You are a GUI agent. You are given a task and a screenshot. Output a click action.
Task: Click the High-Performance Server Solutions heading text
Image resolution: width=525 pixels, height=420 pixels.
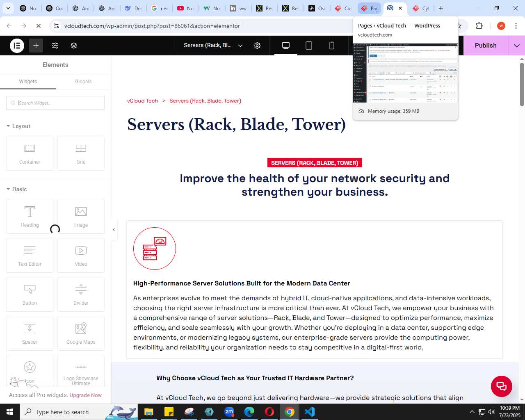point(242,283)
